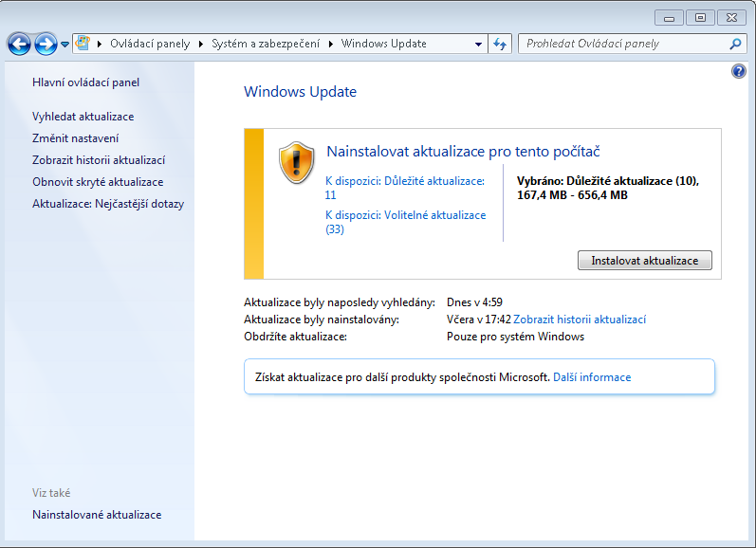Click the magnifier search icon
The width and height of the screenshot is (756, 548).
click(735, 44)
